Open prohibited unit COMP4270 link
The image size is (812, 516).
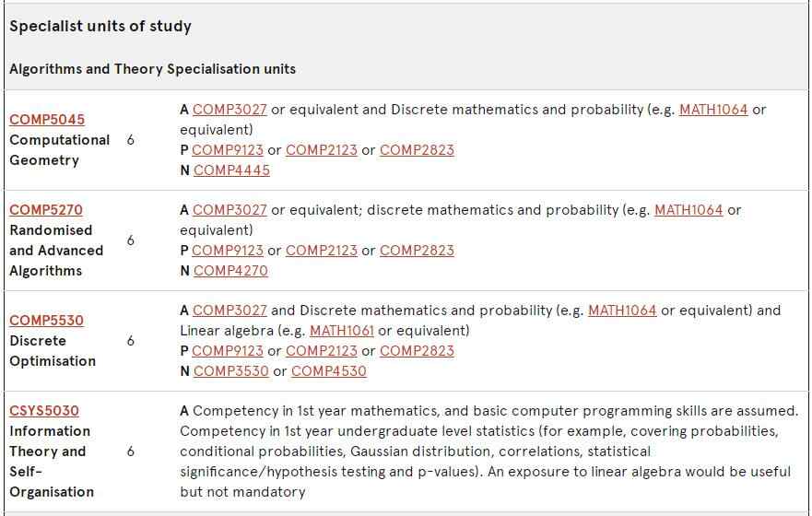tap(230, 271)
